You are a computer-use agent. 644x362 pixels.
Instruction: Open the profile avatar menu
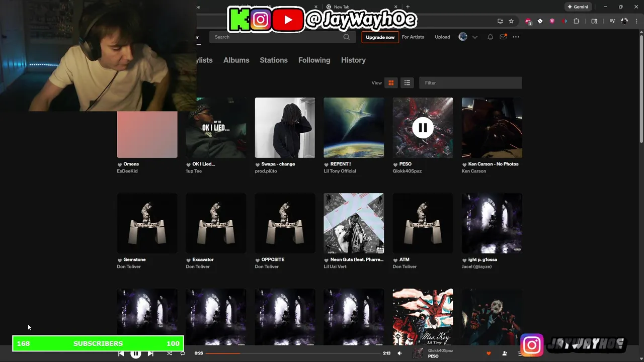pyautogui.click(x=463, y=37)
